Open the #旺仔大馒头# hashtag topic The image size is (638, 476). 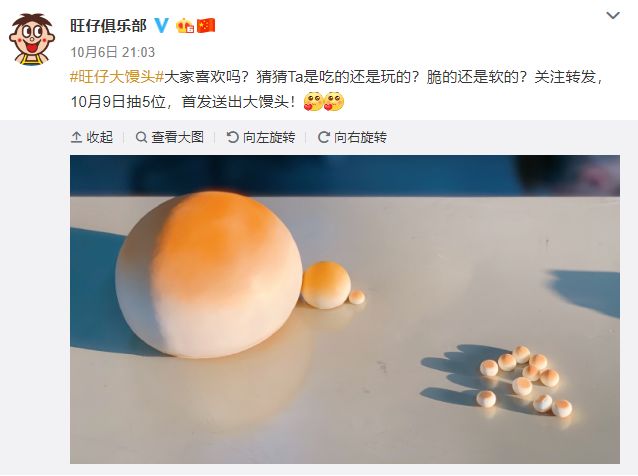coord(117,76)
